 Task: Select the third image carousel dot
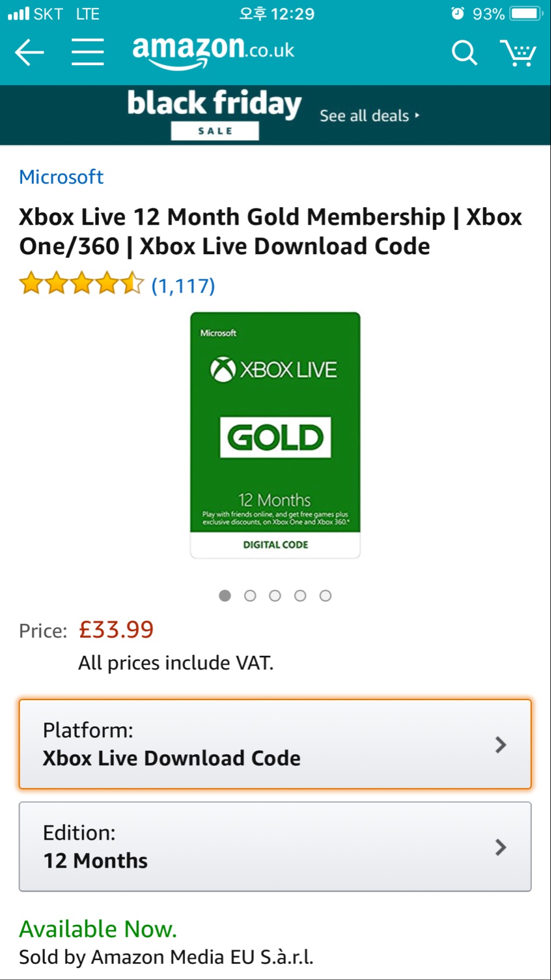275,595
